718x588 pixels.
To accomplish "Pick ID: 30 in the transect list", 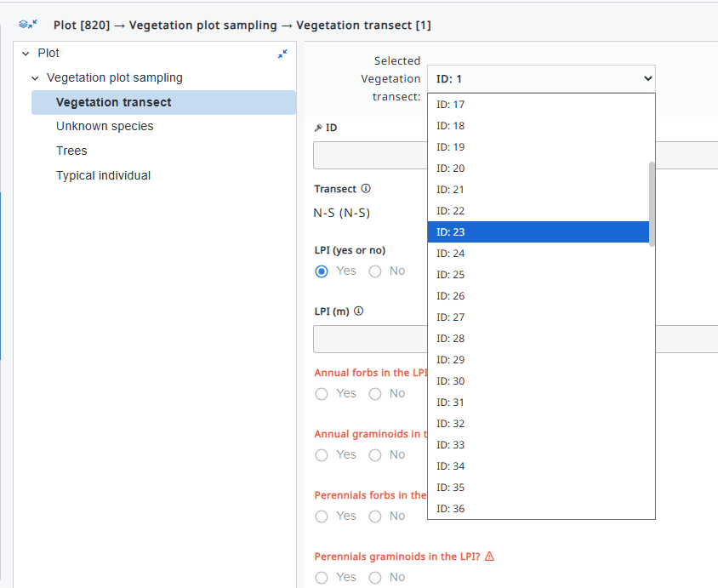I will (538, 381).
